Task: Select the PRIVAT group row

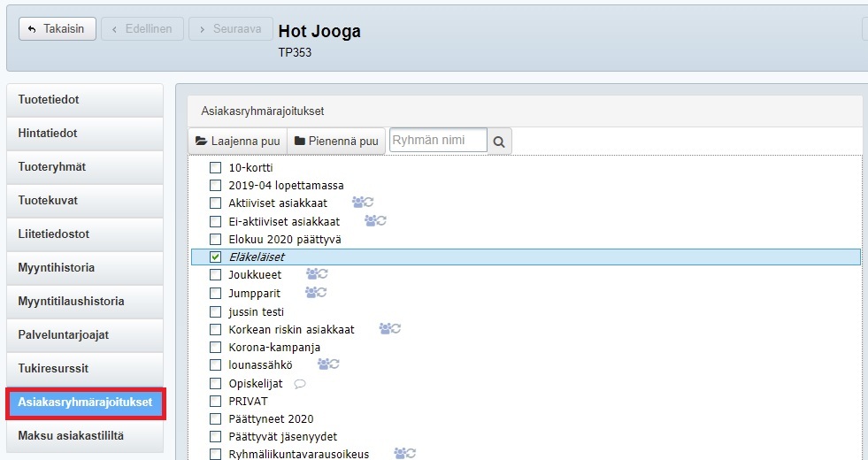Action: tap(247, 401)
